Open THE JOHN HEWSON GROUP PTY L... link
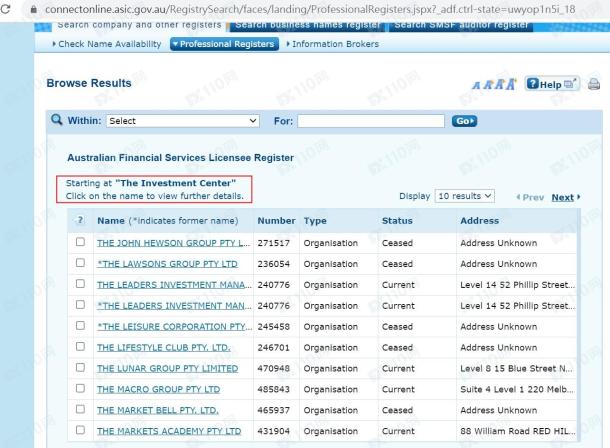 (174, 243)
